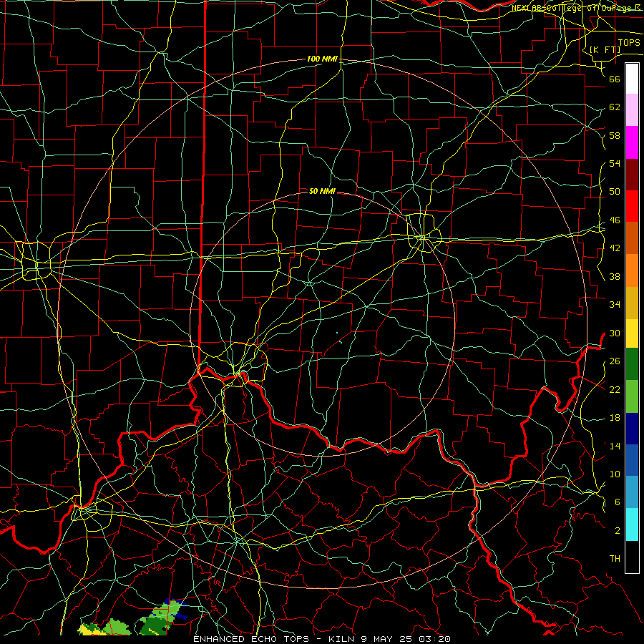Click the light pink legend swatch
Screen dimensions: 644x644
click(632, 110)
